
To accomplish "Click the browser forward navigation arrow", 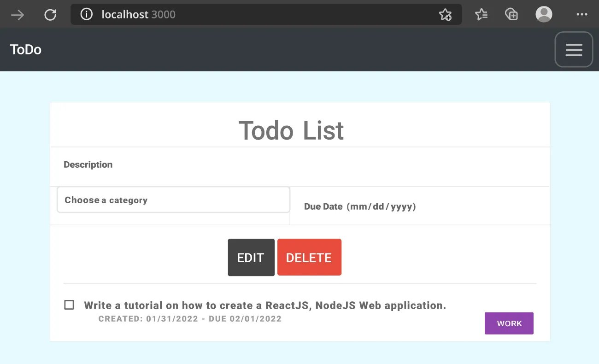I will point(17,14).
